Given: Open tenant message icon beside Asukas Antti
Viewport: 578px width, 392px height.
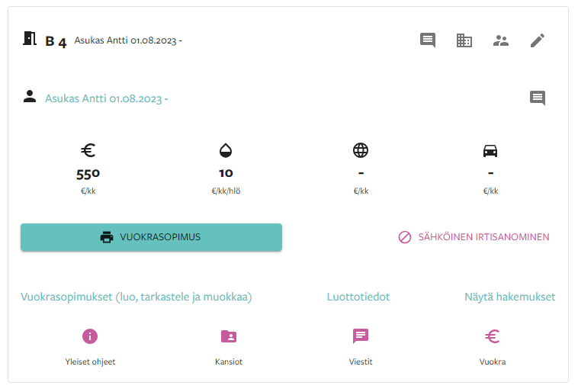Looking at the screenshot, I should point(538,98).
